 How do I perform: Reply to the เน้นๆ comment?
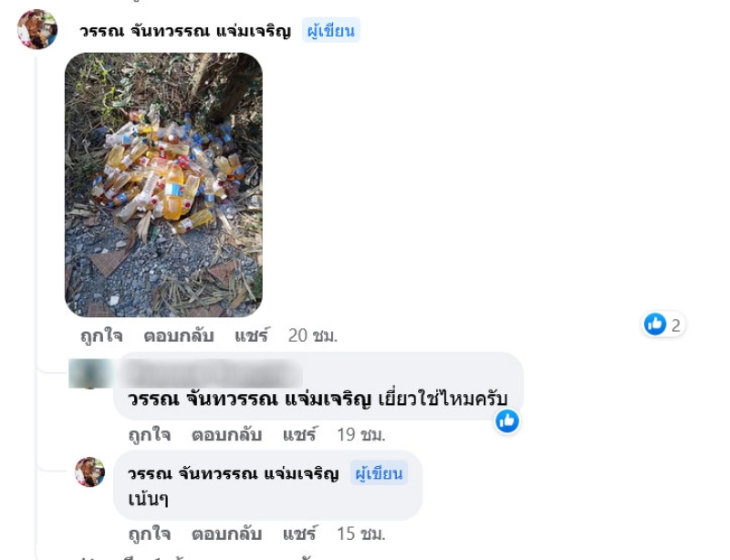click(226, 534)
